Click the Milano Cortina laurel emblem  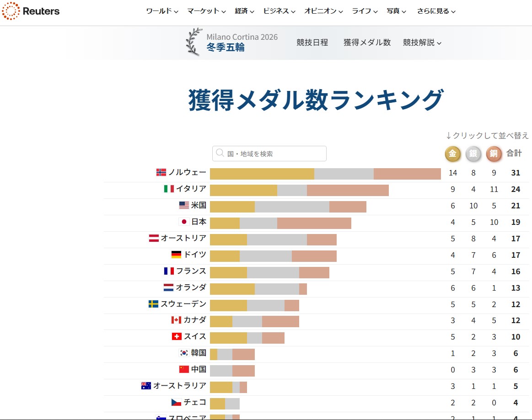pos(194,42)
